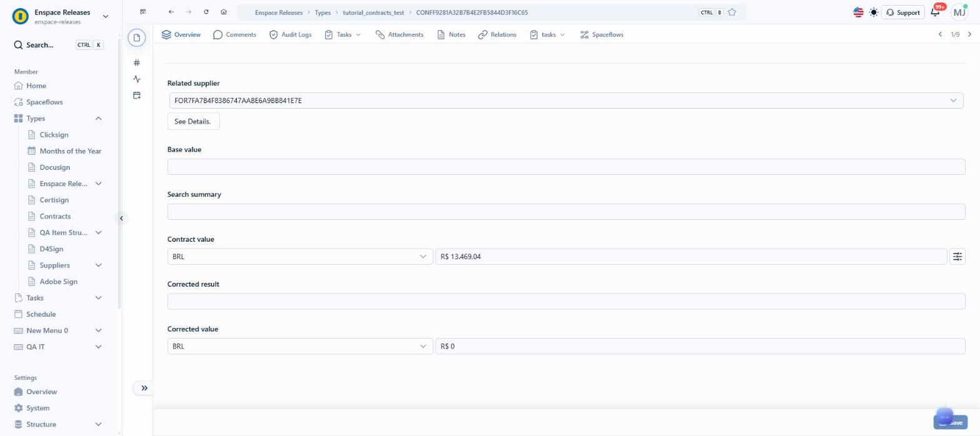Open the Support button
The width and height of the screenshot is (980, 436).
(902, 12)
